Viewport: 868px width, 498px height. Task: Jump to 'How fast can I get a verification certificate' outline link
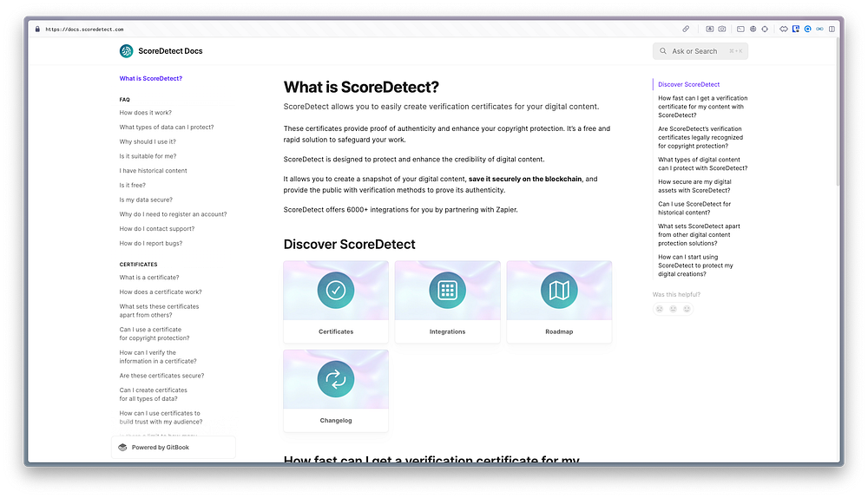(x=702, y=107)
